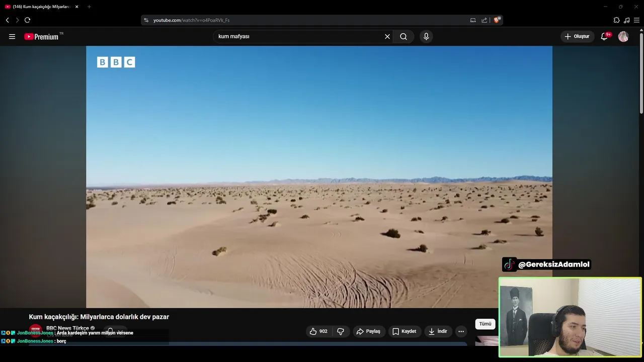This screenshot has height=362, width=644.
Task: Open the notifications bell
Action: pos(605,37)
